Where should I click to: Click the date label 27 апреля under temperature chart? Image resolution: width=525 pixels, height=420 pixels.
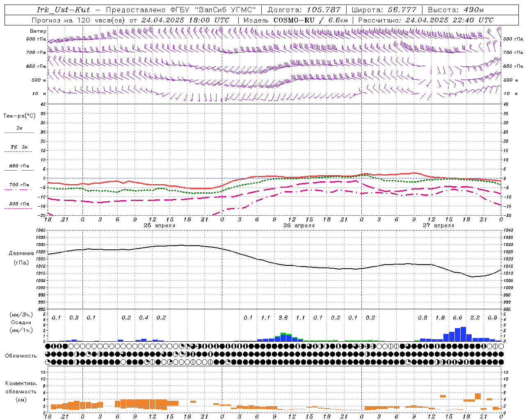click(x=438, y=226)
